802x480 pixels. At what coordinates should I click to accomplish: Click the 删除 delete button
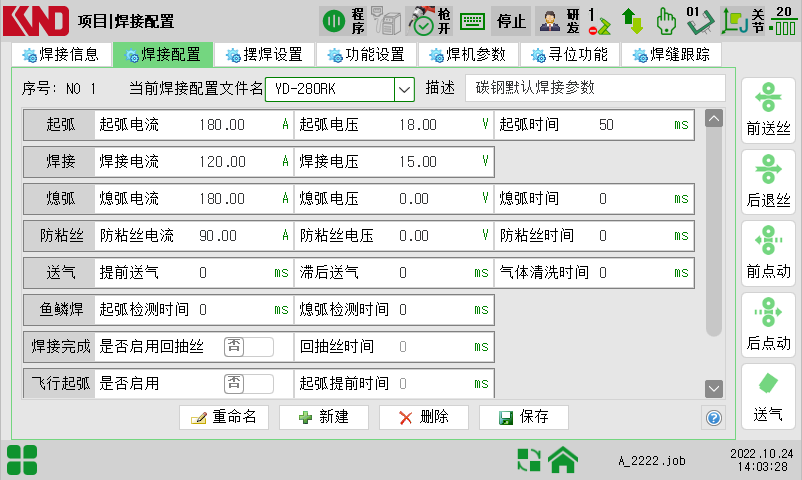(x=424, y=417)
